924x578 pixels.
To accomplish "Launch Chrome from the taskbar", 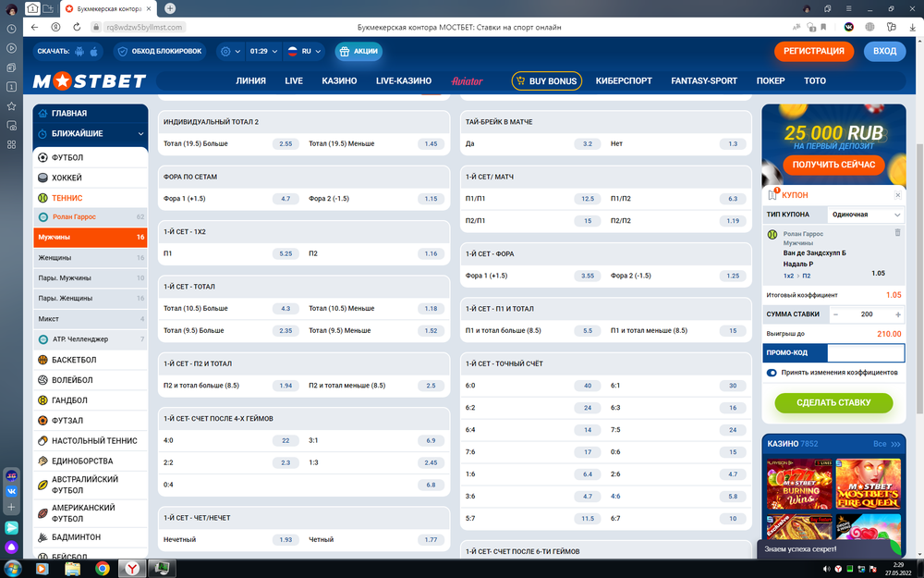I will click(x=103, y=569).
